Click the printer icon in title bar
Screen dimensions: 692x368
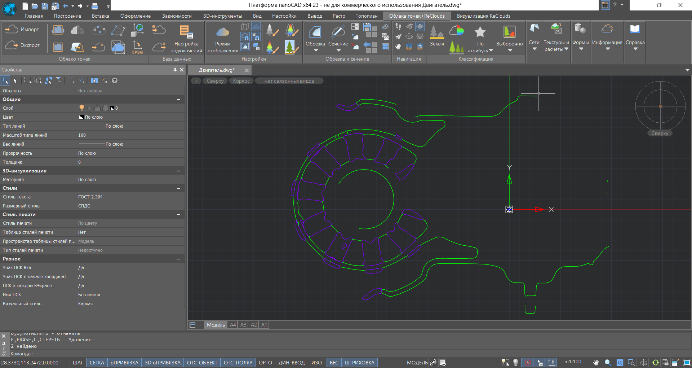pyautogui.click(x=94, y=6)
